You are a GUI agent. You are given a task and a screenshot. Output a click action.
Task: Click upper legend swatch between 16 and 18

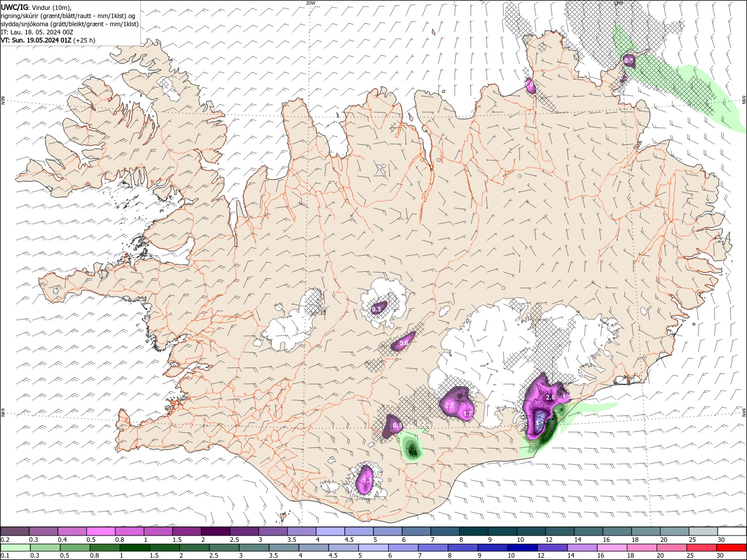616,531
